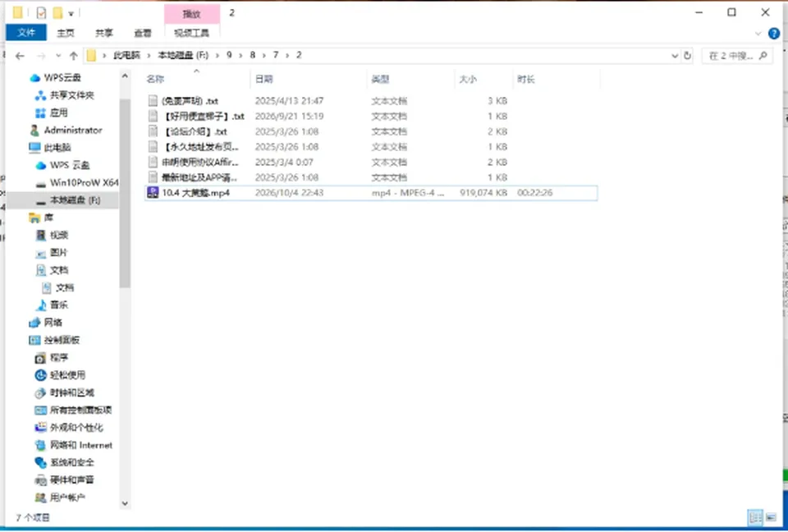Select the 【论坛介绍】.txt file
The width and height of the screenshot is (788, 532).
tap(195, 131)
